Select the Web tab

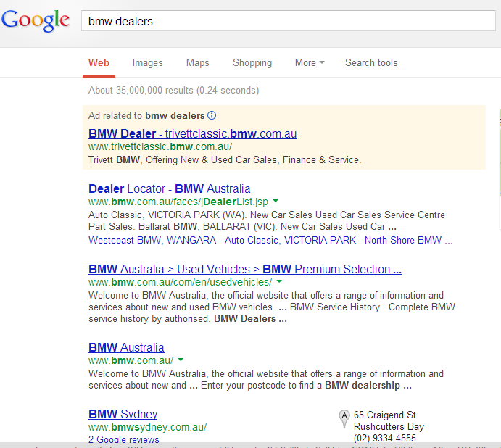coord(99,62)
